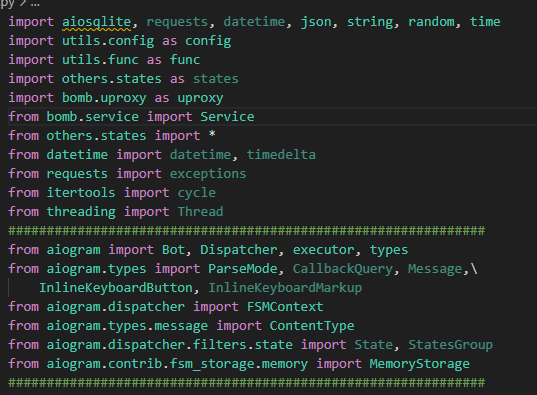Click 'FSMContext' class name
537x395 pixels.
(285, 307)
